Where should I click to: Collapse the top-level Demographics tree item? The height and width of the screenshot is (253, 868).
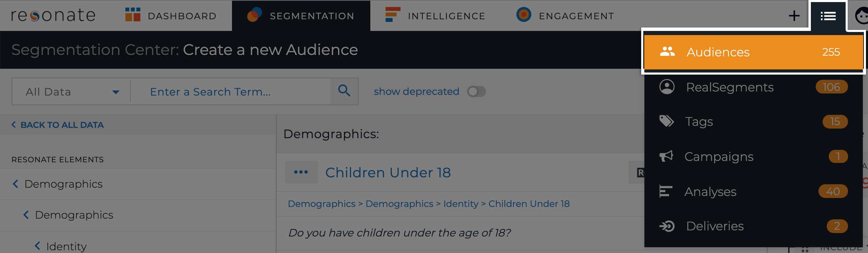click(15, 184)
